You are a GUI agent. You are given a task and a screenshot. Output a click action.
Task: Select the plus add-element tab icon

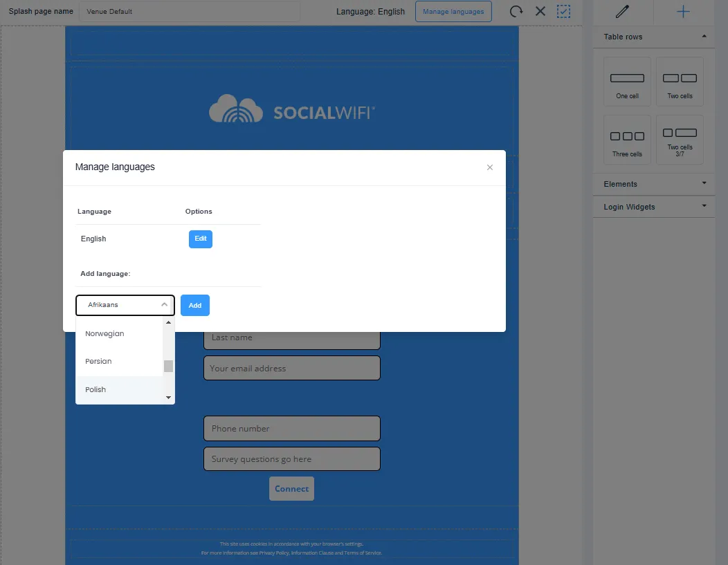click(x=683, y=12)
